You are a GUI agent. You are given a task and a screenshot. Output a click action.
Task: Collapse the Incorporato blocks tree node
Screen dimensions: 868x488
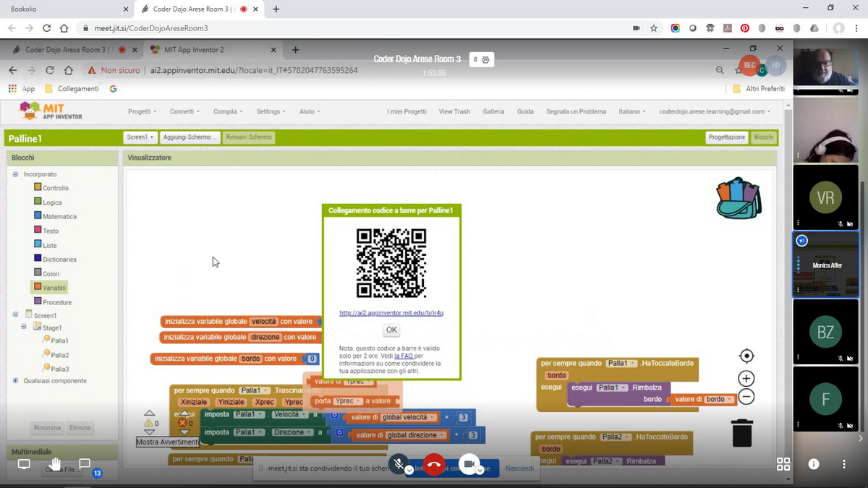click(15, 174)
